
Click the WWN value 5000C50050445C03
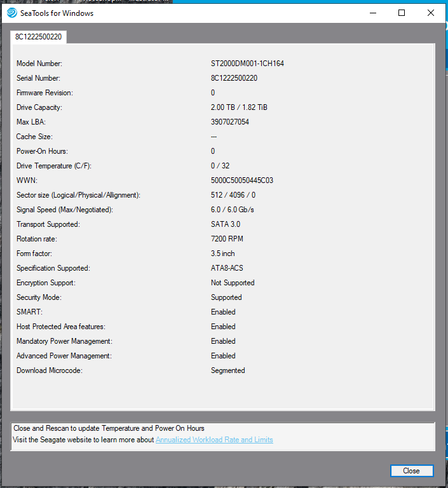(242, 180)
